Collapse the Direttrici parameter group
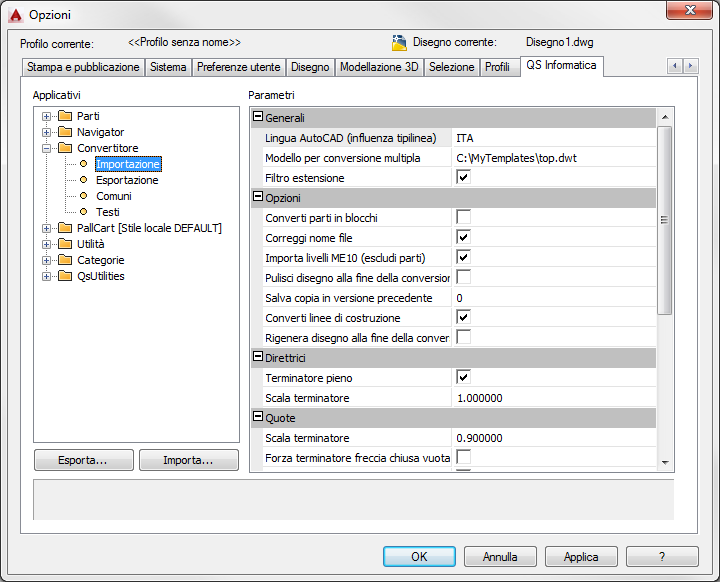This screenshot has height=582, width=720. click(x=258, y=357)
